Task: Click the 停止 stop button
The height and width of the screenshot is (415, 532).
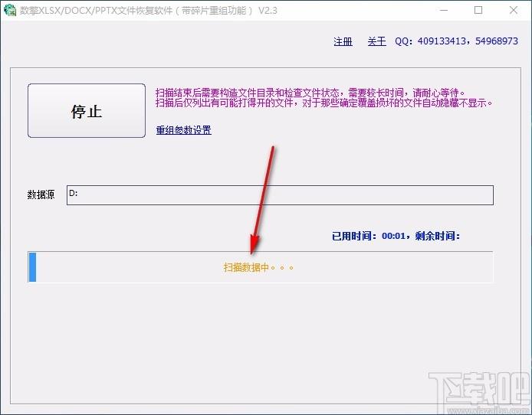Action: click(87, 111)
